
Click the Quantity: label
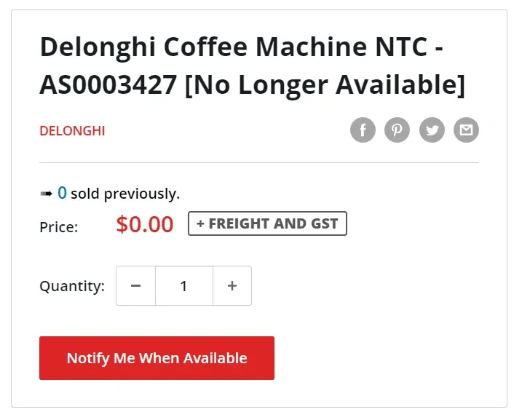pyautogui.click(x=72, y=286)
